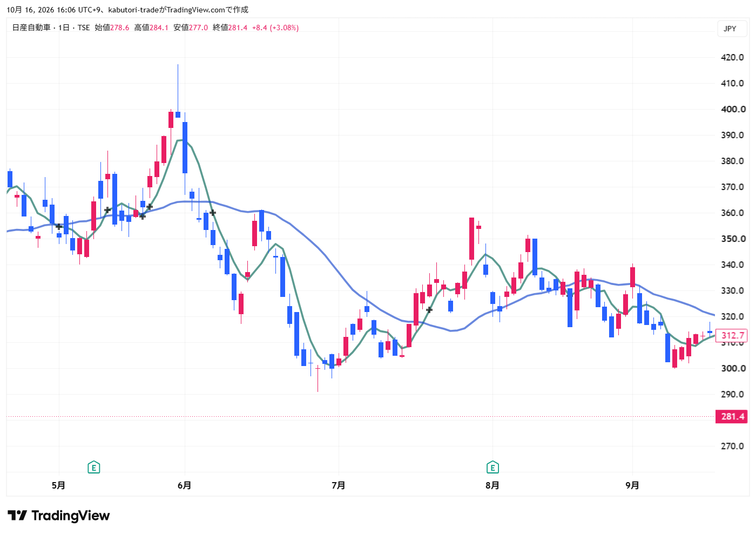
Task: Click the 1日 interval in the legend
Action: (x=64, y=28)
